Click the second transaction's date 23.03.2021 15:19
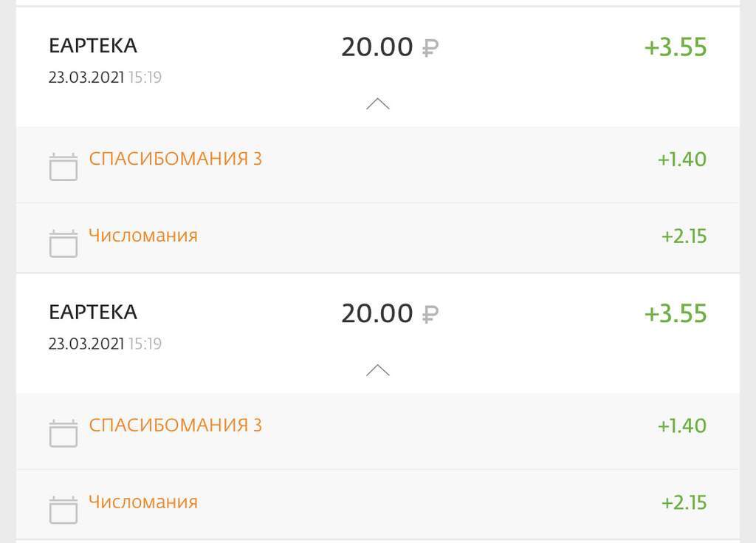756x543 pixels. (x=105, y=344)
